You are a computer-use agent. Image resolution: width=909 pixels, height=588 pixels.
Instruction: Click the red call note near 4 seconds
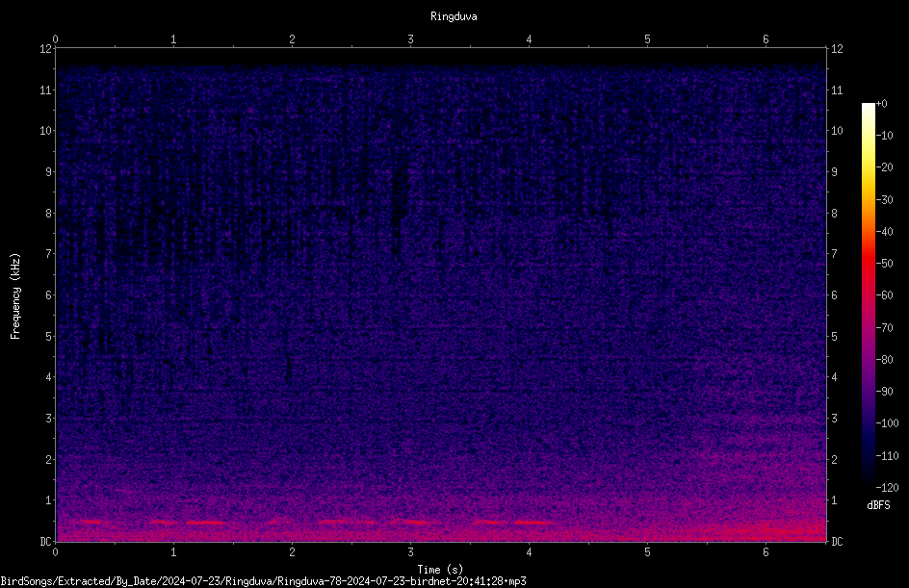click(533, 523)
